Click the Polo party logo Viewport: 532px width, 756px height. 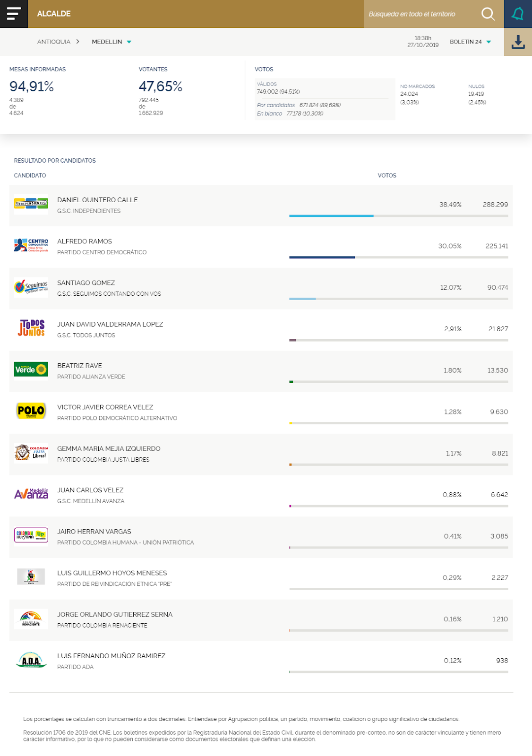click(x=31, y=411)
